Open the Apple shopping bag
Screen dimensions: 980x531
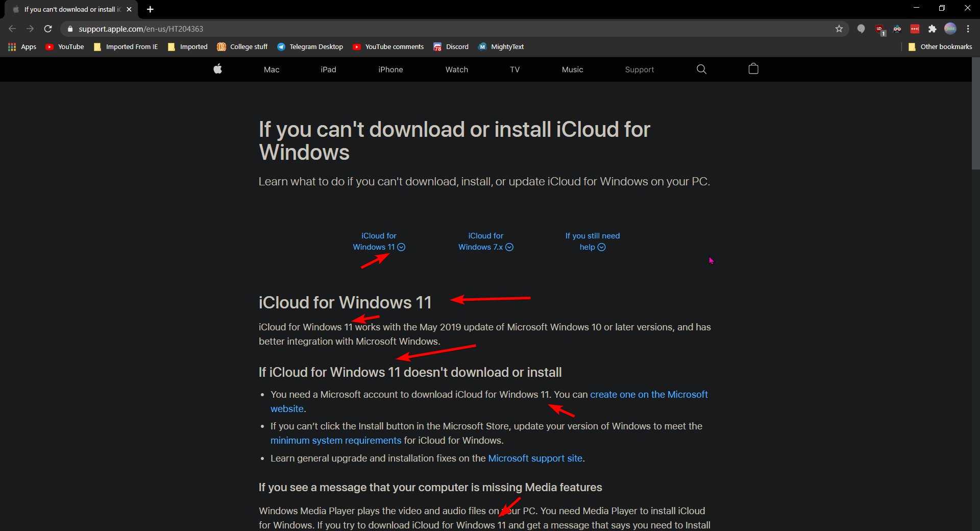pyautogui.click(x=753, y=69)
